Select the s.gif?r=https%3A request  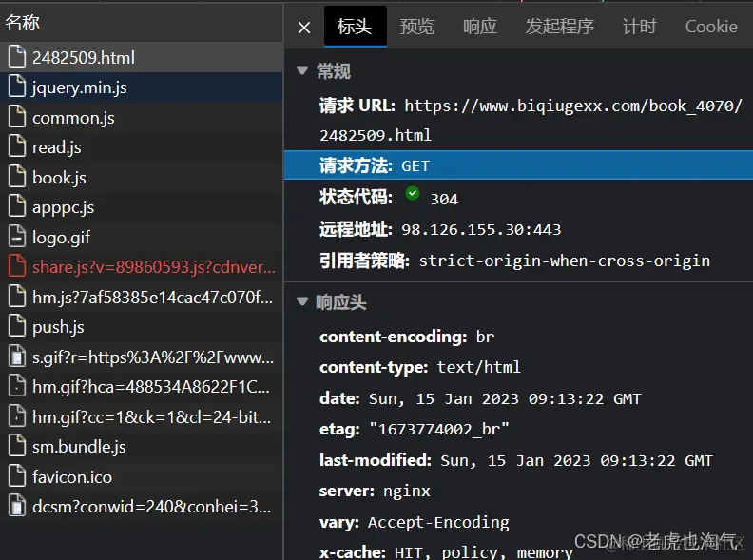[x=153, y=357]
